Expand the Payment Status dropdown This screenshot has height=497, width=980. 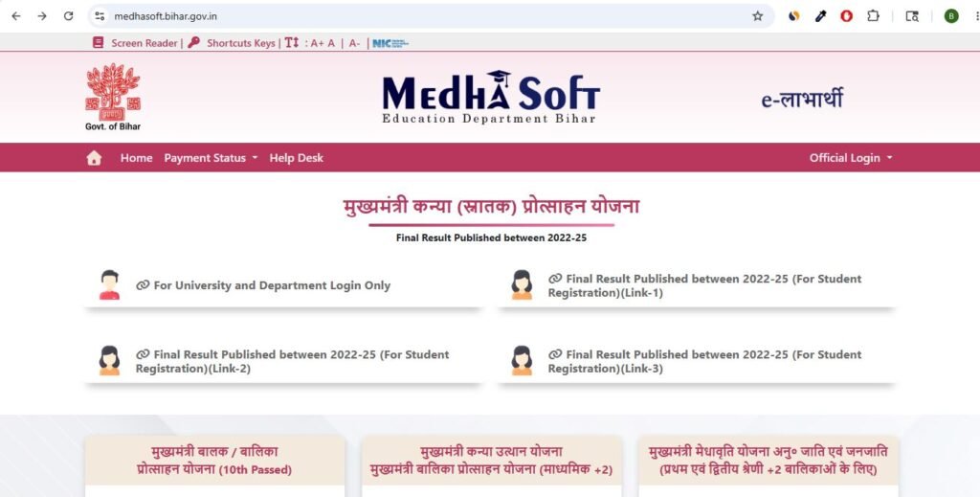(x=211, y=158)
